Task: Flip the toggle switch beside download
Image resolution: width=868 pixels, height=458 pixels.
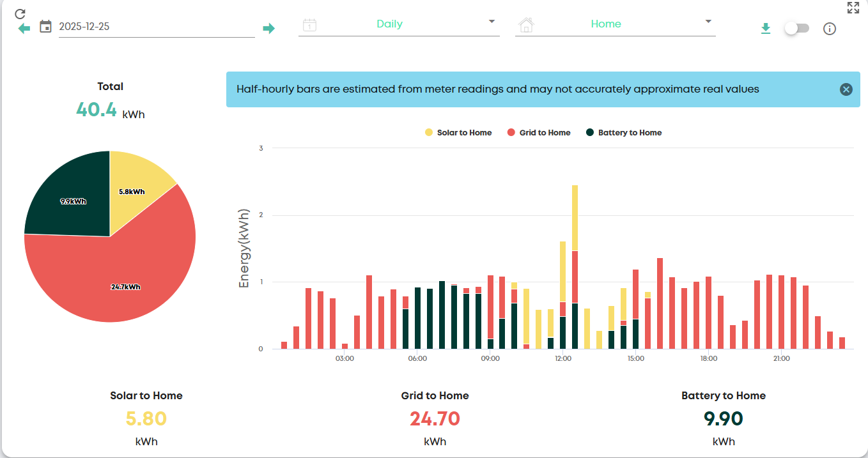Action: 796,29
